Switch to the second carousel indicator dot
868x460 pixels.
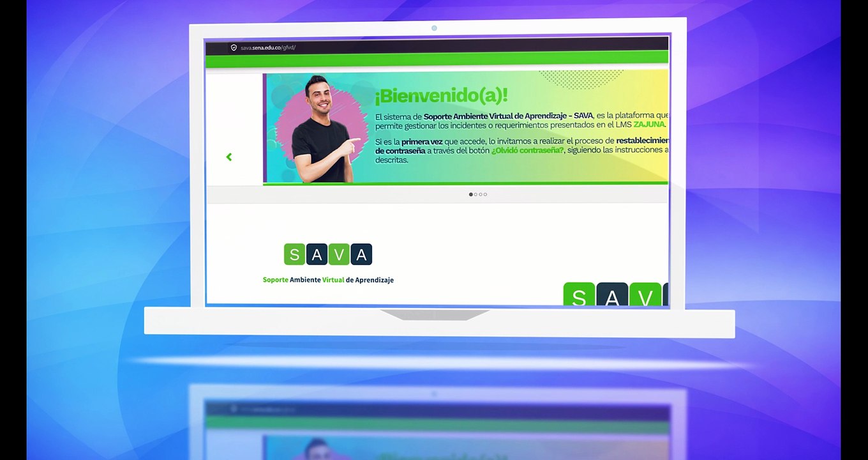pyautogui.click(x=475, y=194)
